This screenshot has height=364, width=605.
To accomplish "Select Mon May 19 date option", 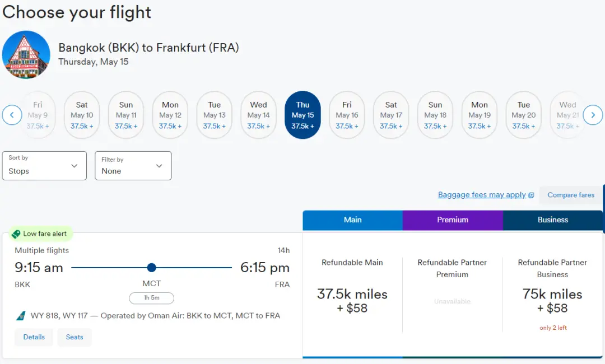I will tap(480, 115).
